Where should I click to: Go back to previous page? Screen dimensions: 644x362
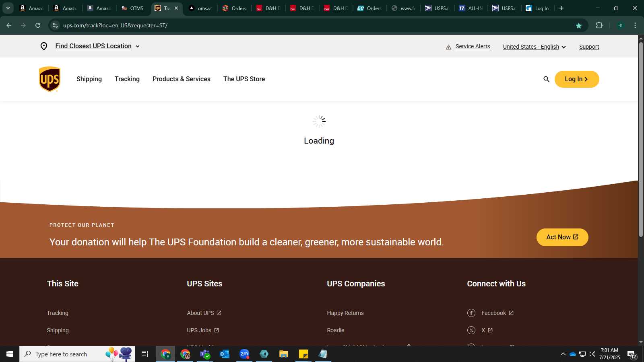tap(9, 25)
